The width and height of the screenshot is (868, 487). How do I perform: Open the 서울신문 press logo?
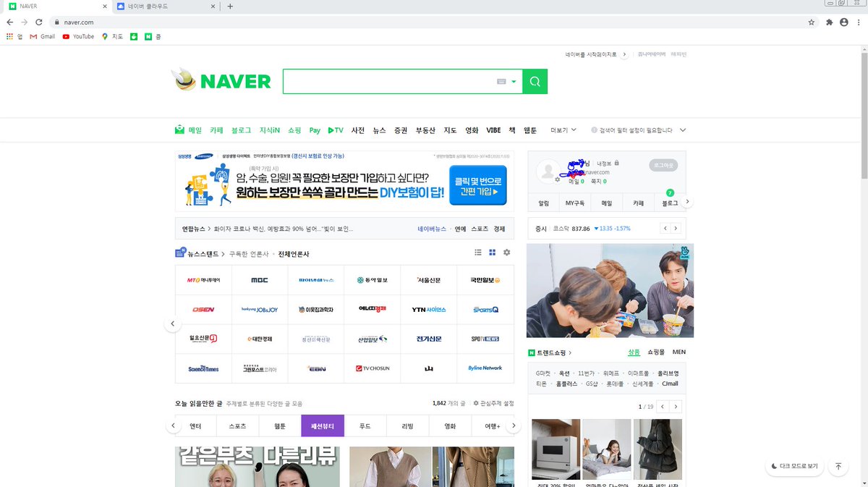point(429,280)
